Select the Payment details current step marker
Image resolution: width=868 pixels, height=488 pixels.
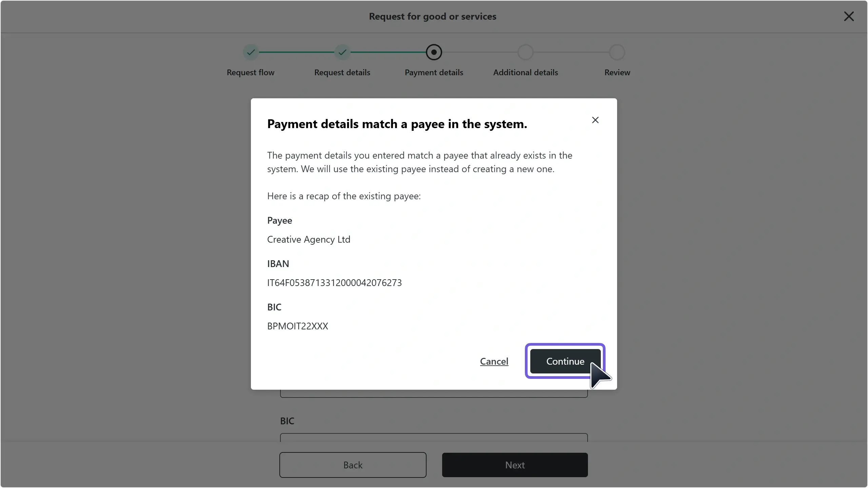tap(434, 52)
